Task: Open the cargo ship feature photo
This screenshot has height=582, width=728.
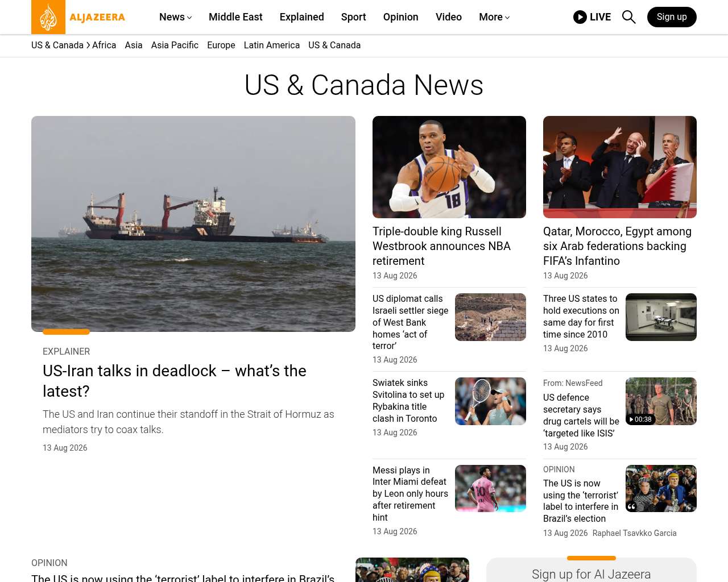Action: tap(193, 224)
